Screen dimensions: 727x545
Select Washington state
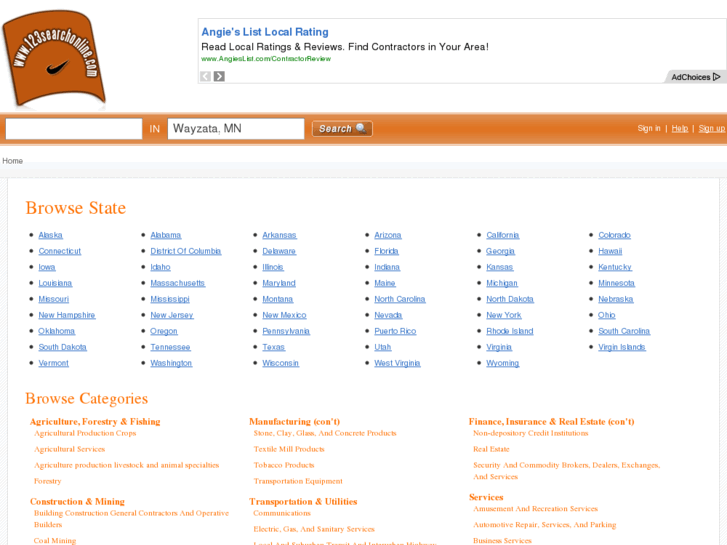click(x=171, y=363)
